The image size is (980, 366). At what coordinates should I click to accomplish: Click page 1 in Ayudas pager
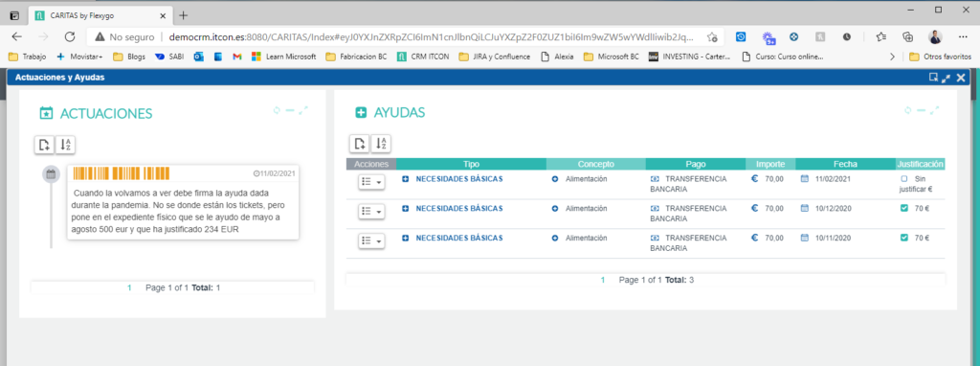click(603, 280)
